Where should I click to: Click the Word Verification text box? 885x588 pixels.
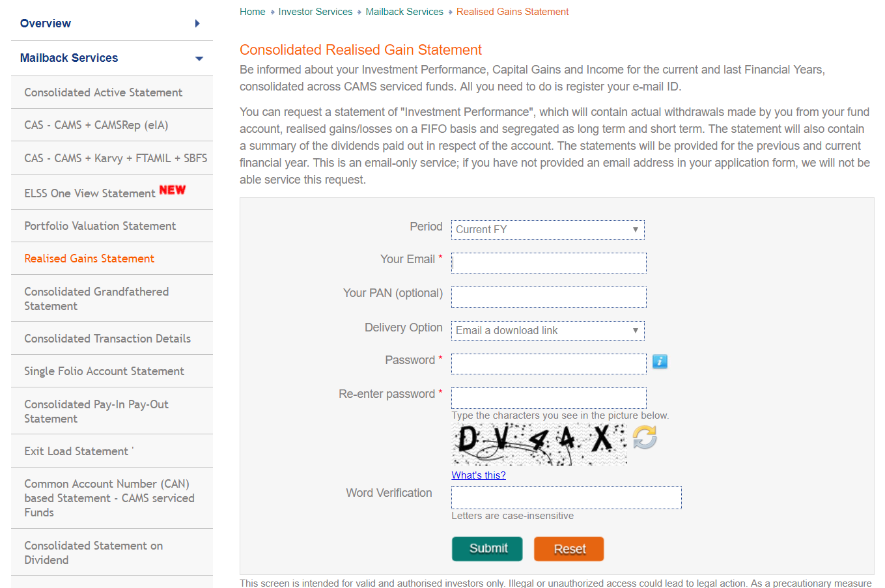tap(566, 497)
